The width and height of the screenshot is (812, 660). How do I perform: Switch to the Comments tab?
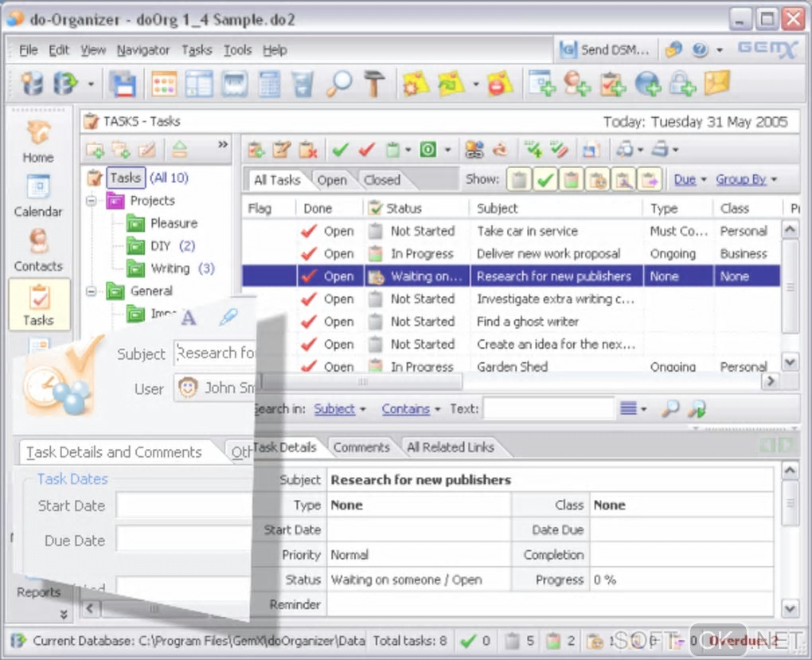(x=361, y=447)
